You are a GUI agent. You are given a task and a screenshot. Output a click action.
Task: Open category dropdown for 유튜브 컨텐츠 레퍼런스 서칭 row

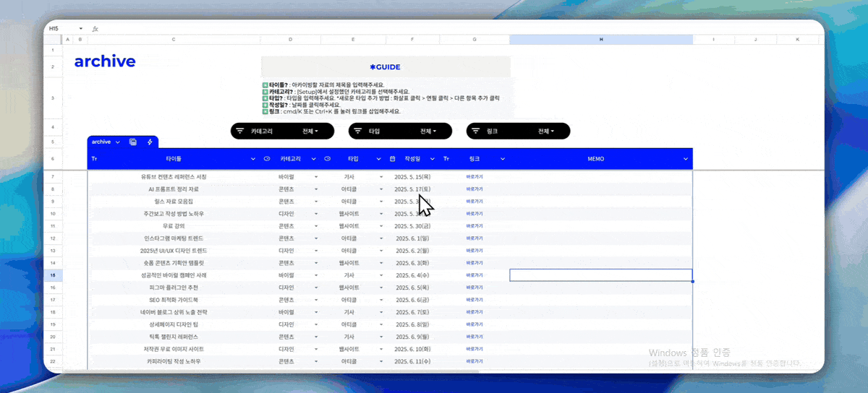316,176
